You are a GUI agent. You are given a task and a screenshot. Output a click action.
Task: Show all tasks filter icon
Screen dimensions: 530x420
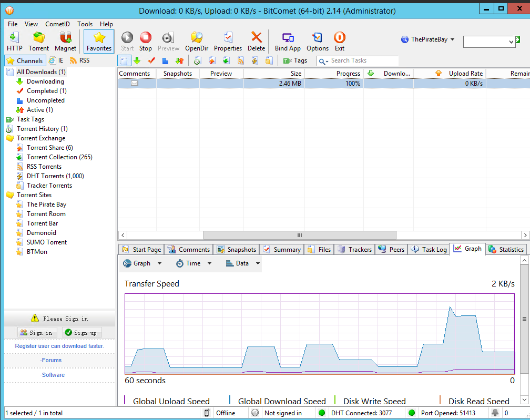(x=124, y=61)
